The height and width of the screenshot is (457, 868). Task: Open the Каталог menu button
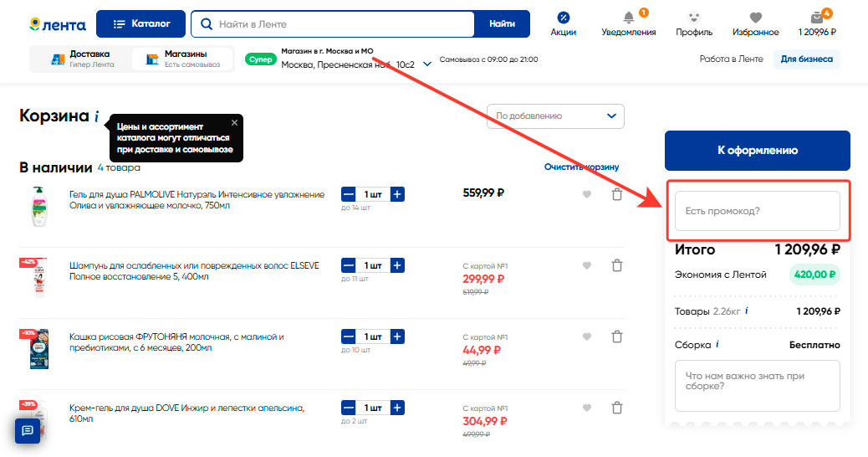[x=140, y=23]
